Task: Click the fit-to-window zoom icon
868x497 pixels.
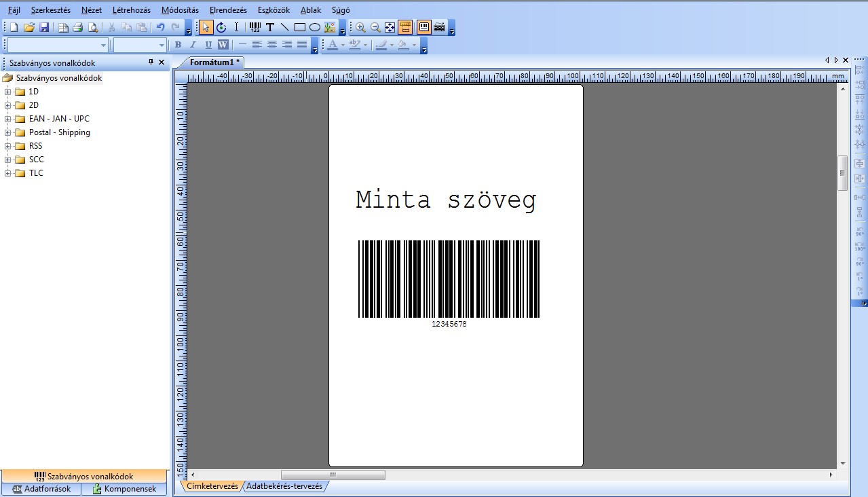Action: (390, 28)
